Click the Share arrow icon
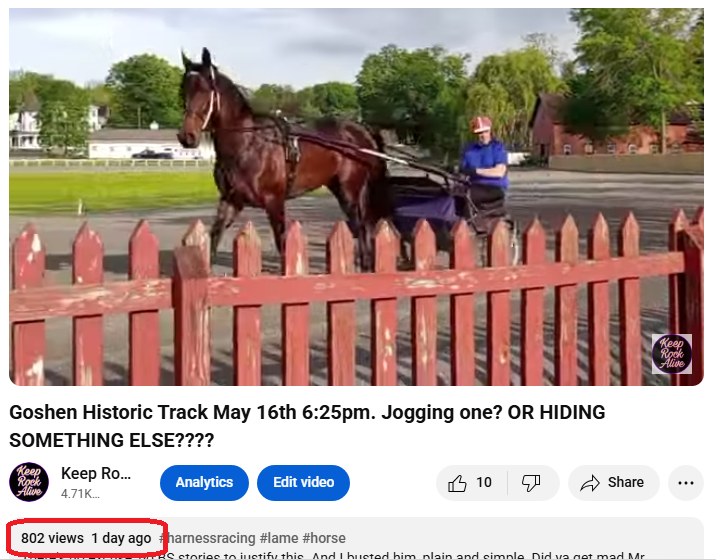Image resolution: width=716 pixels, height=560 pixels. pos(590,483)
